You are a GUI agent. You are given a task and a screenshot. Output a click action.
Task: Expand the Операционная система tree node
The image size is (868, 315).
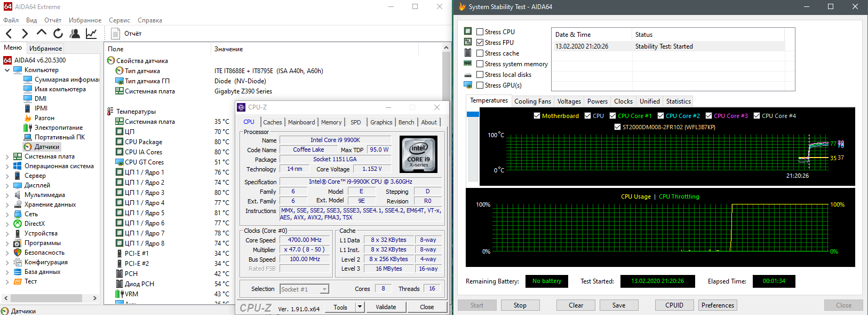click(7, 166)
